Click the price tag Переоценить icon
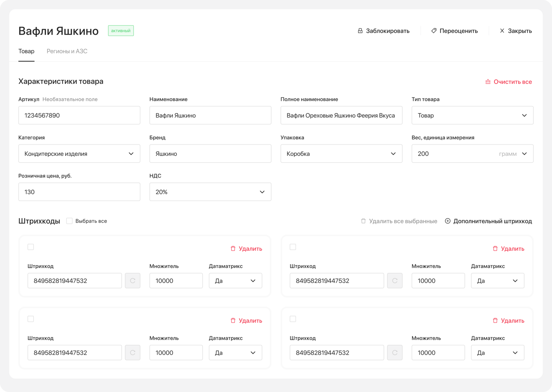This screenshot has width=552, height=392. [x=434, y=31]
